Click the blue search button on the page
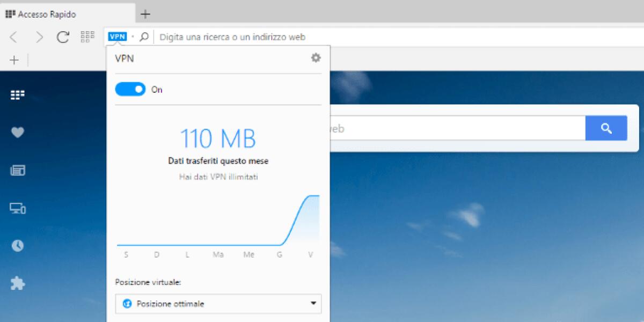 pos(606,128)
